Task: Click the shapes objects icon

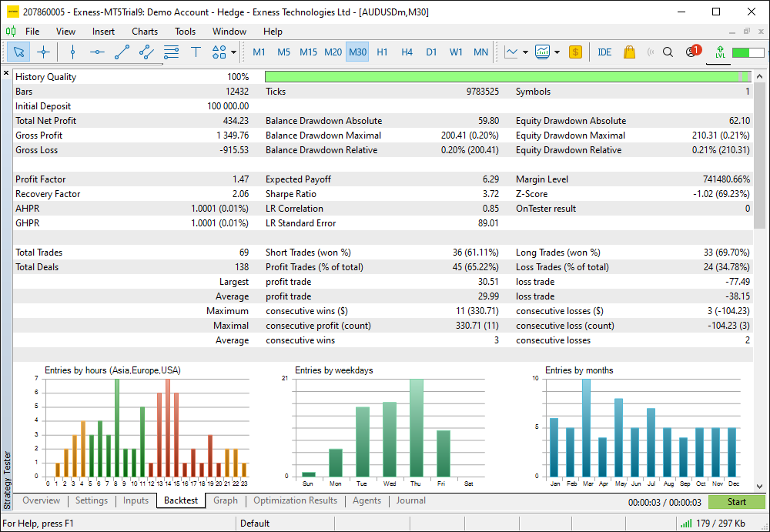Action: (219, 52)
